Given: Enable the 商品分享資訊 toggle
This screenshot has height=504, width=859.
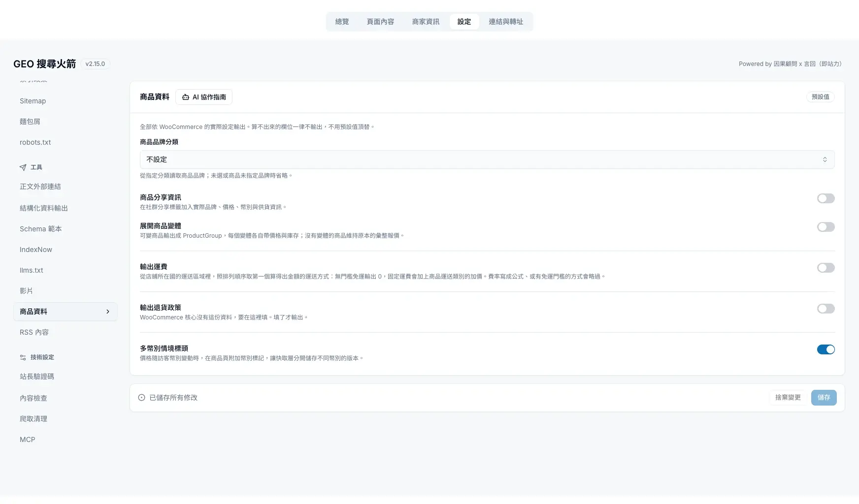Looking at the screenshot, I should pos(826,198).
